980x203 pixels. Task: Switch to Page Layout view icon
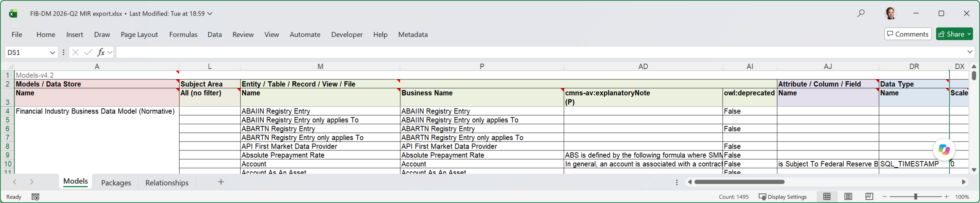tap(848, 196)
